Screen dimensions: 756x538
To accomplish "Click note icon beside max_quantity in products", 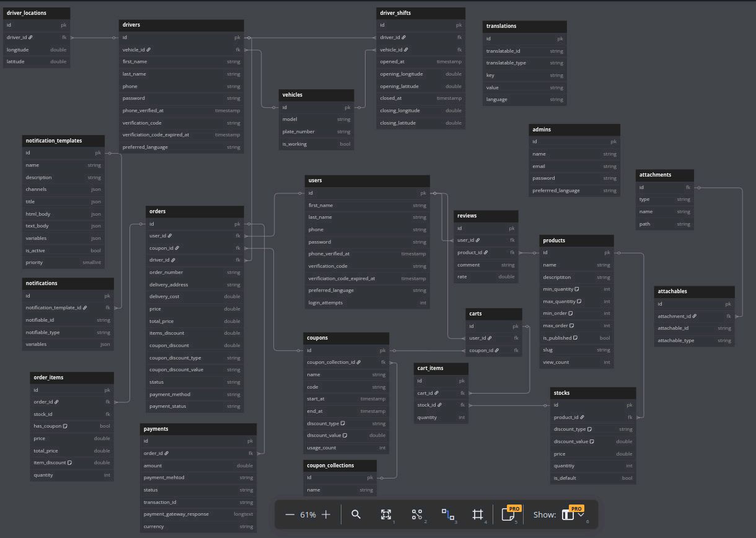I will pos(579,301).
